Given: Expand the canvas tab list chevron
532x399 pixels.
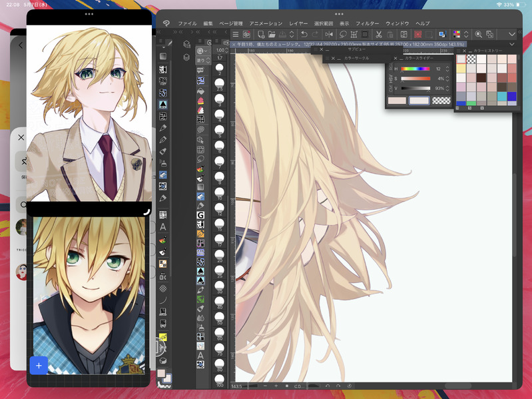Looking at the screenshot, I should (x=512, y=44).
